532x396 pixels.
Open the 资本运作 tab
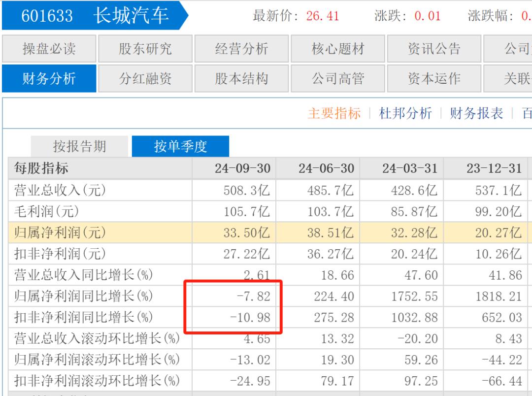pyautogui.click(x=434, y=78)
